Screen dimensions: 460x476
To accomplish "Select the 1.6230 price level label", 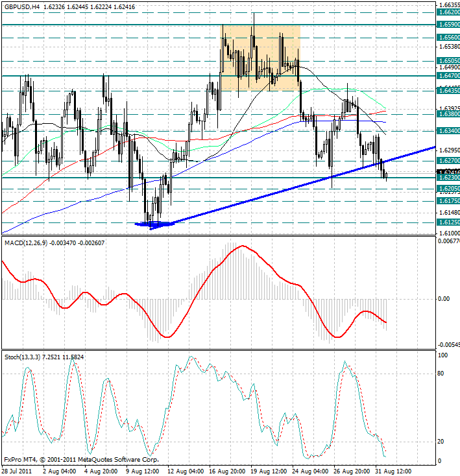I will coord(448,177).
